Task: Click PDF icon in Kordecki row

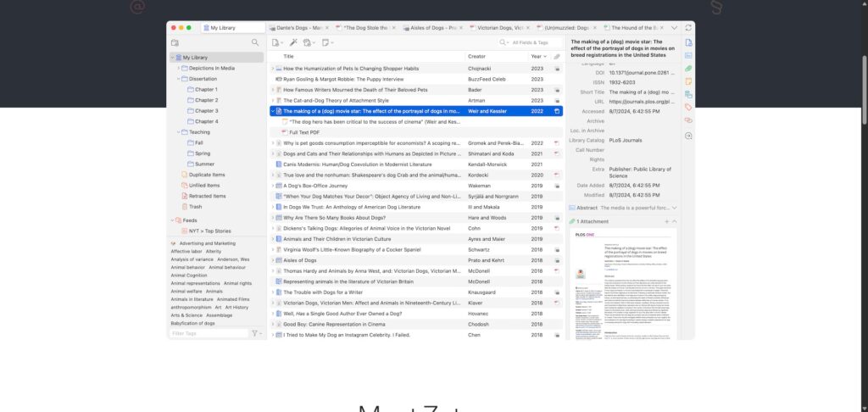Action: pyautogui.click(x=557, y=175)
